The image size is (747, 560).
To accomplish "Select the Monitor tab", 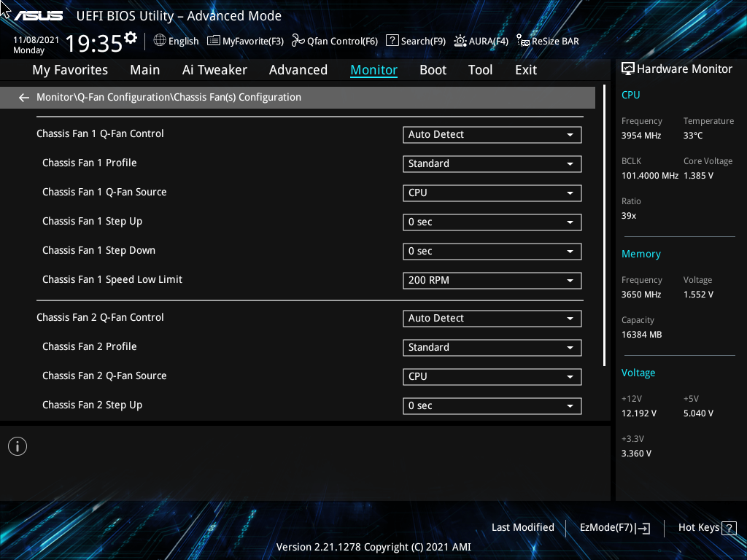I will [x=374, y=70].
